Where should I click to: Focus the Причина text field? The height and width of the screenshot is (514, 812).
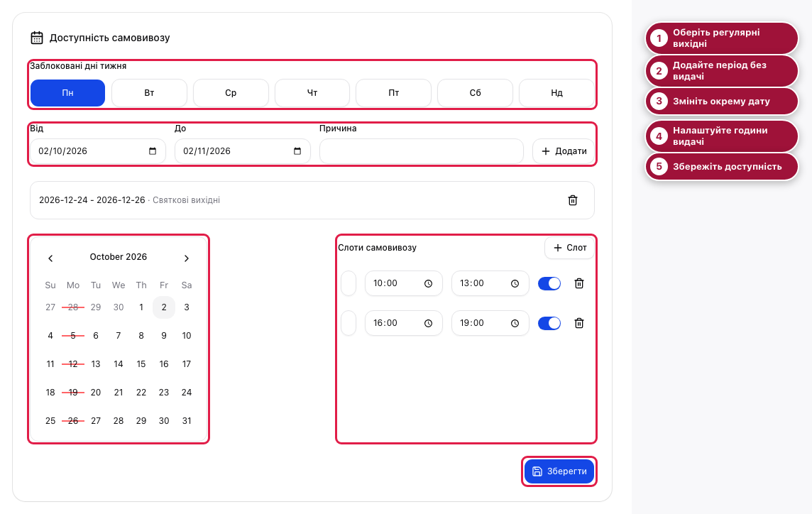point(422,151)
